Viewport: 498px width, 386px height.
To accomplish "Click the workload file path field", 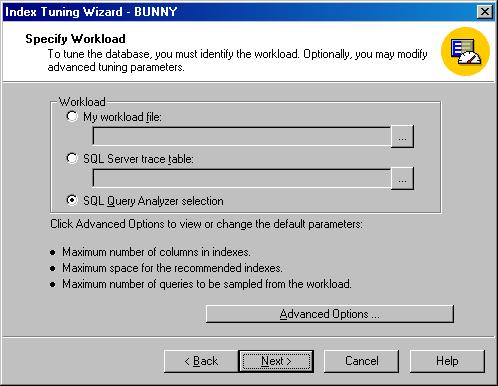I will (242, 136).
